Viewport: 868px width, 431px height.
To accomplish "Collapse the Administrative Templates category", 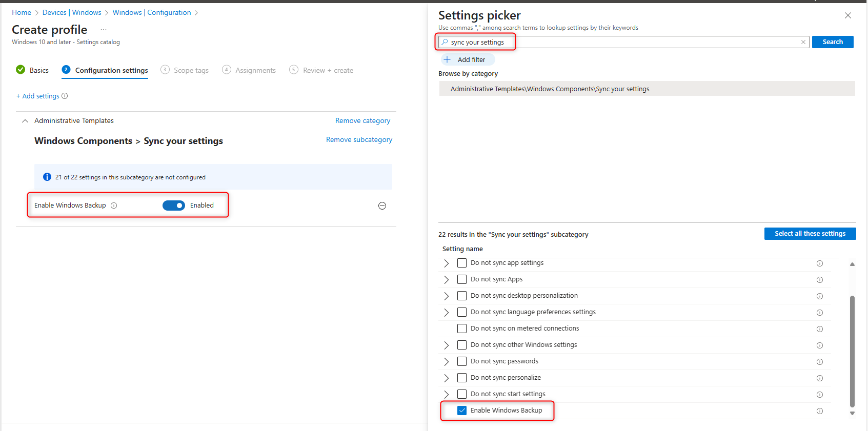I will pyautogui.click(x=25, y=121).
